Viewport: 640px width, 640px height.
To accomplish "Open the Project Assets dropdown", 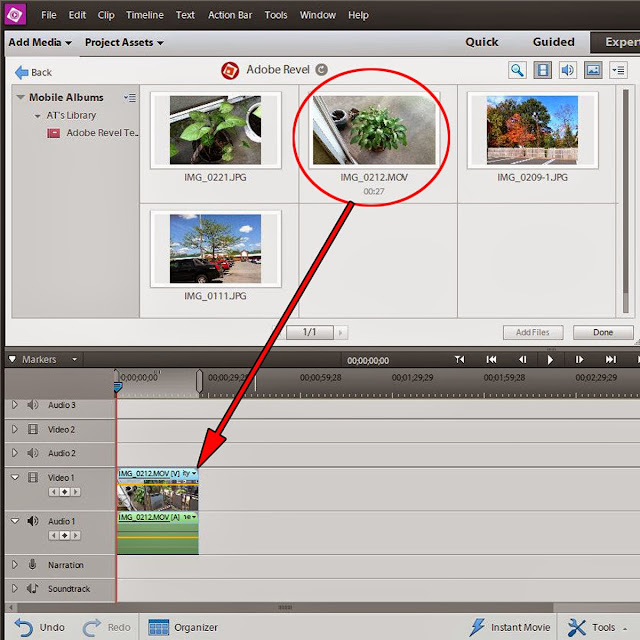I will point(124,42).
